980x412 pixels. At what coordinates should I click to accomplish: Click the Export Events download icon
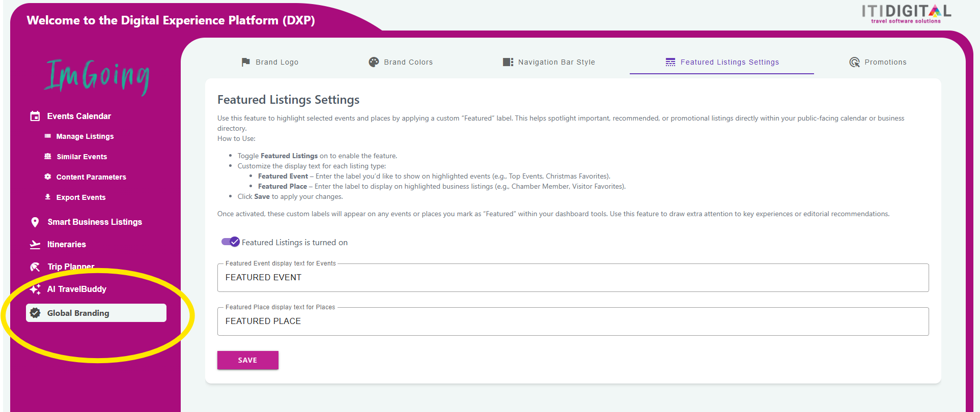click(48, 197)
